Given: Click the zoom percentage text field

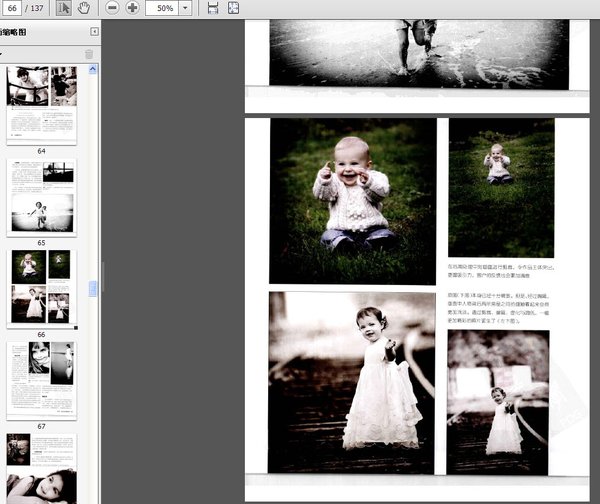Looking at the screenshot, I should coord(163,8).
